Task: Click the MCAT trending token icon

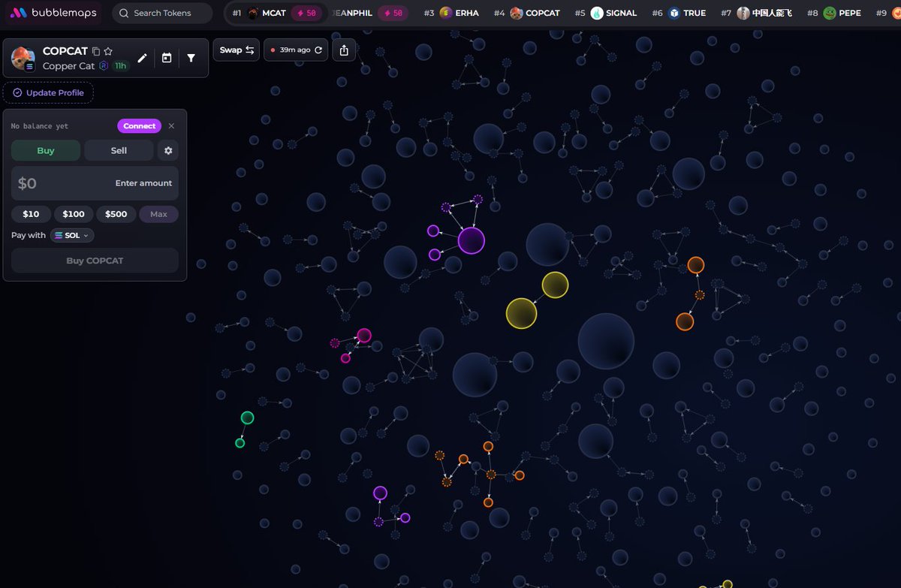Action: (x=253, y=13)
